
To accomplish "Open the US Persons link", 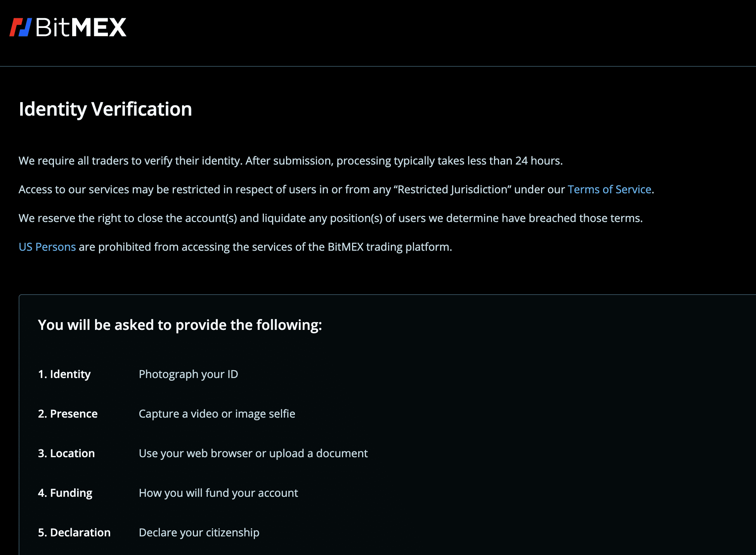I will 47,247.
